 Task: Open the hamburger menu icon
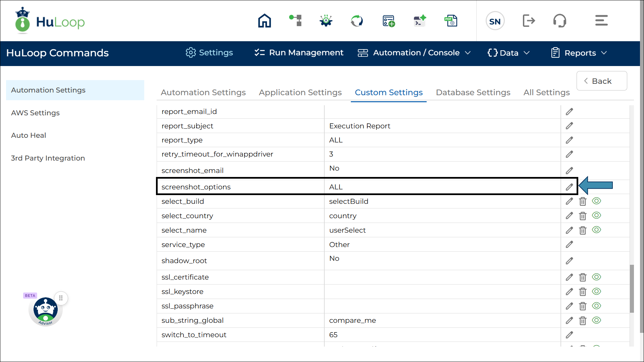pyautogui.click(x=601, y=20)
